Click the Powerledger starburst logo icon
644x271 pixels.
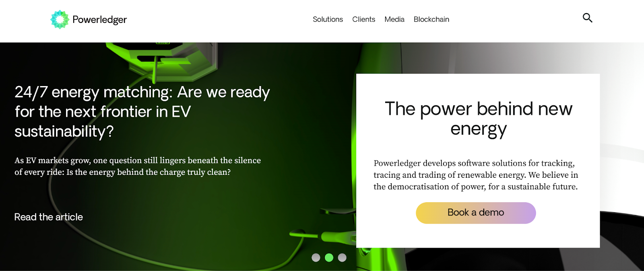click(x=60, y=19)
